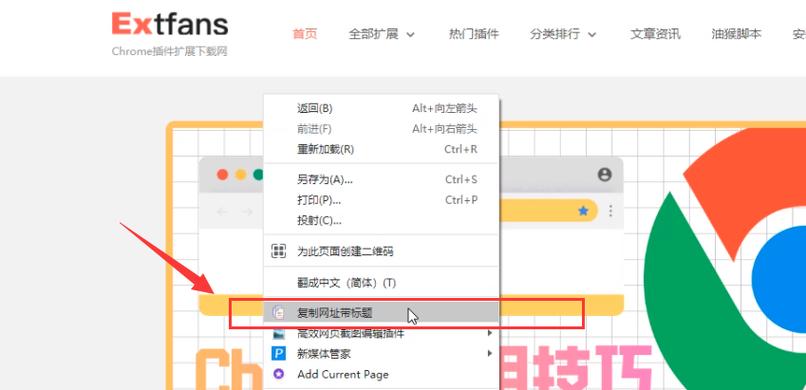
Task: Click the Ctrl+S shortcut label
Action: click(461, 179)
